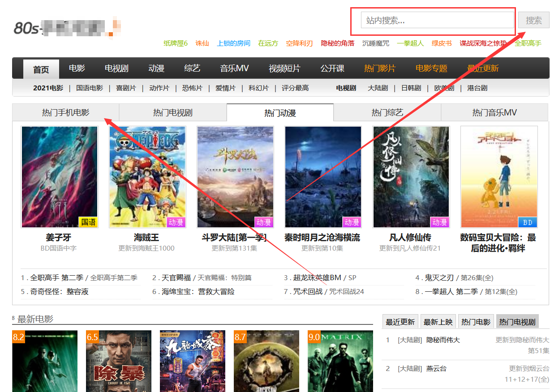Open 公开课 in the main navigation bar

(x=332, y=68)
